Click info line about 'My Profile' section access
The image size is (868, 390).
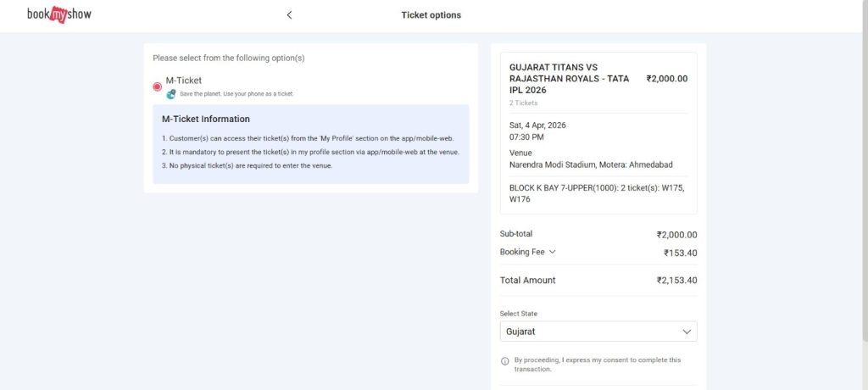coord(308,138)
